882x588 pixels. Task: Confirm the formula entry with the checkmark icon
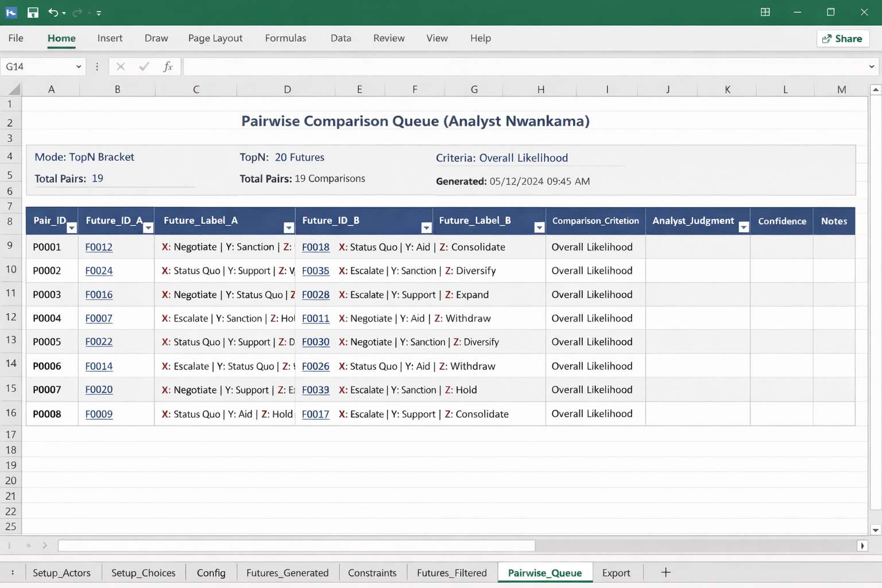[144, 67]
